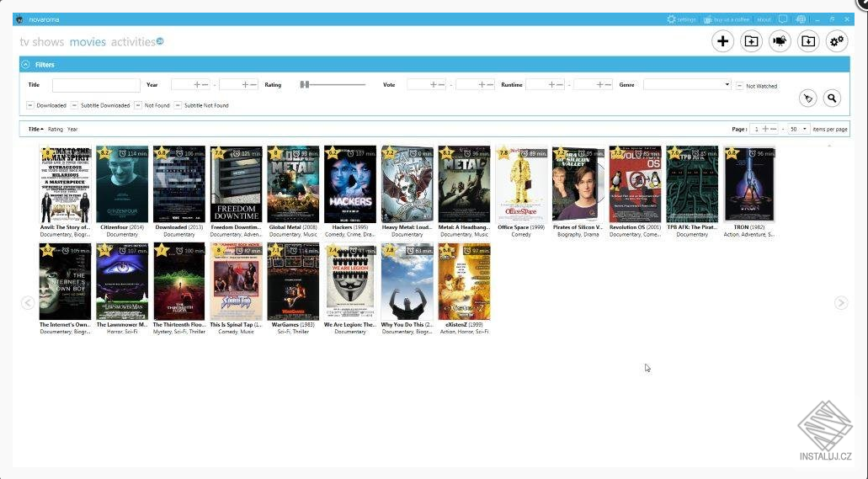Viewport: 868px width, 479px height.
Task: Click buy us a coffee link
Action: (x=727, y=19)
